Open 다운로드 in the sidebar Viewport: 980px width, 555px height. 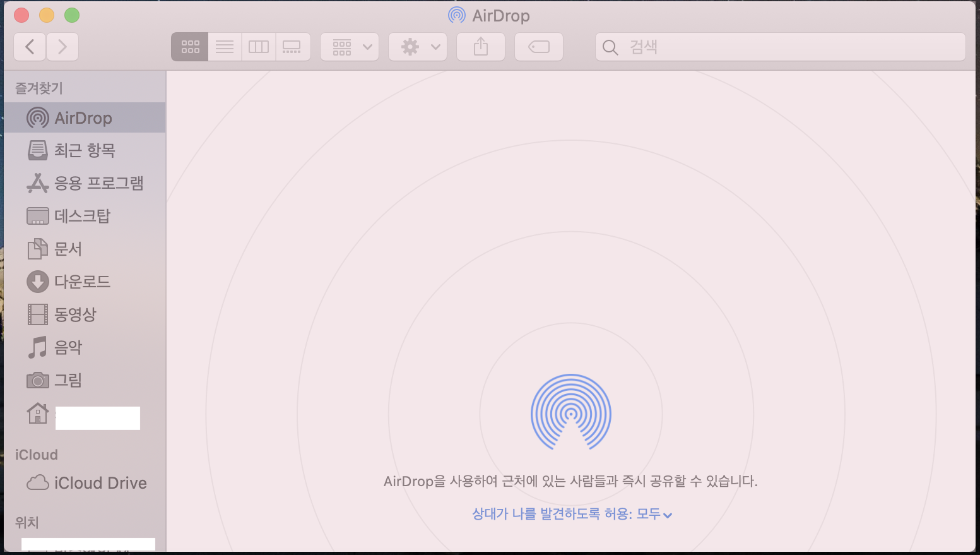pos(85,282)
